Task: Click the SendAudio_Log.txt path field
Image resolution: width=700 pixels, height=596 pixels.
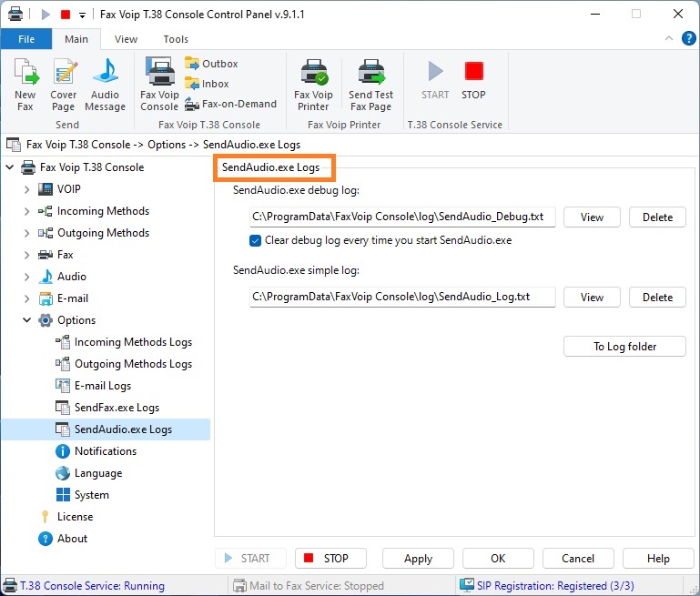Action: [x=402, y=298]
